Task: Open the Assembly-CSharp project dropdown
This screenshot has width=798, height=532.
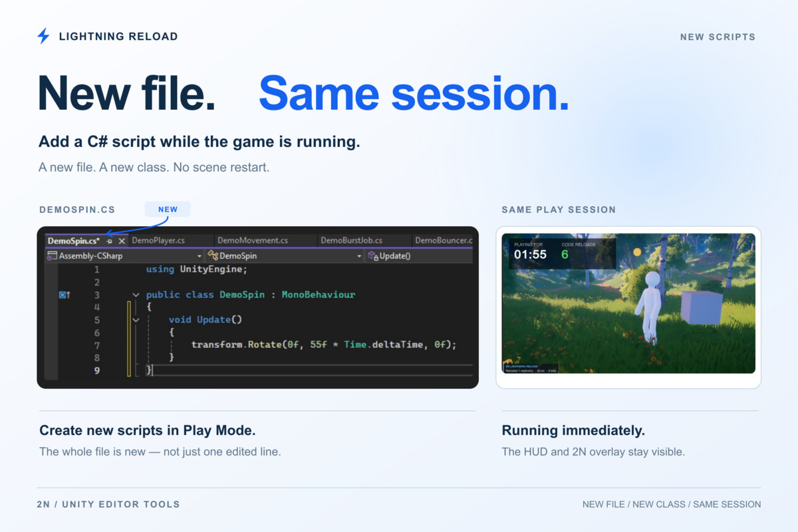Action: point(199,256)
